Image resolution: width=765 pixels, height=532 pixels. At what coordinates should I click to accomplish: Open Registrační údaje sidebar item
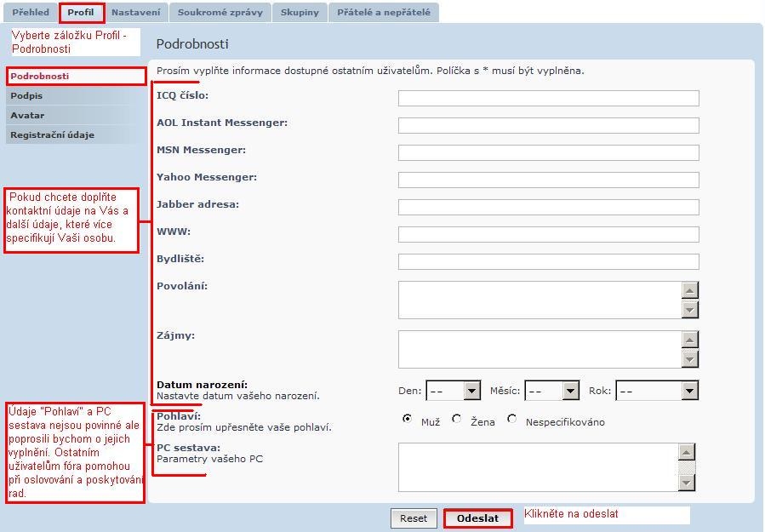click(52, 135)
